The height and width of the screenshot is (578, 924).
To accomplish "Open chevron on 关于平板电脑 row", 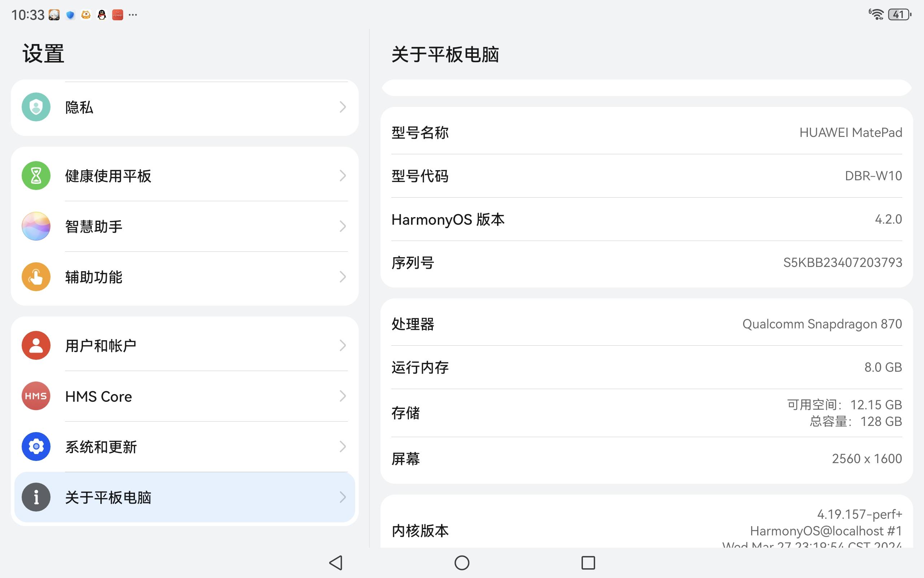I will point(343,497).
